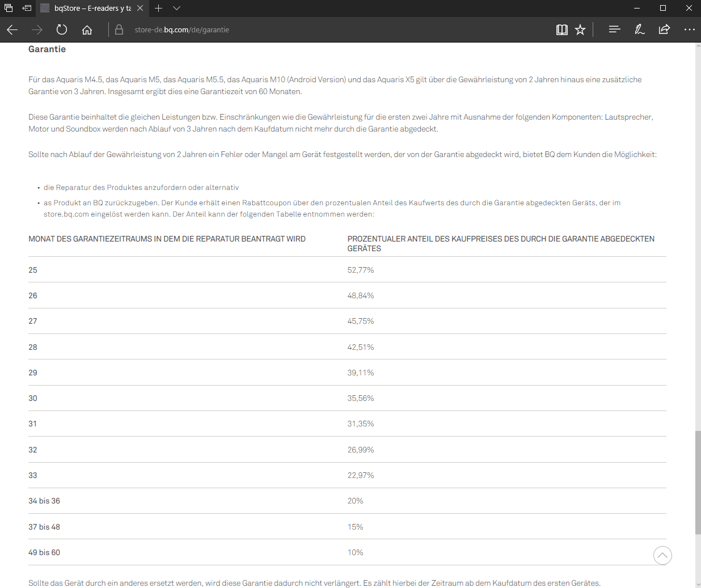Viewport: 701px width, 588px height.
Task: Click the vertical scrollbar thumb
Action: pyautogui.click(x=698, y=483)
